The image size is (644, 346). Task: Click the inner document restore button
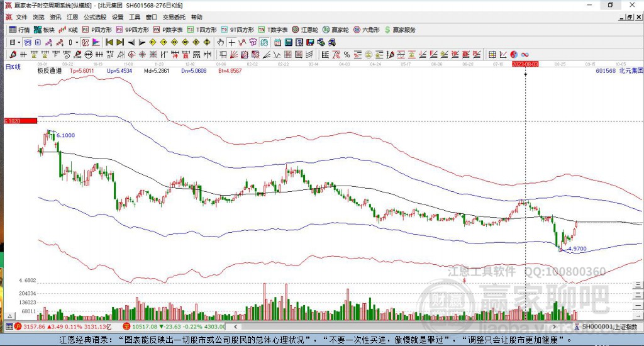630,17
